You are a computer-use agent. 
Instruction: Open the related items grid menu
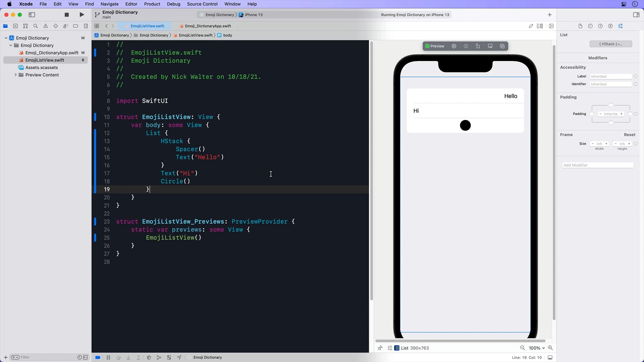click(97, 26)
